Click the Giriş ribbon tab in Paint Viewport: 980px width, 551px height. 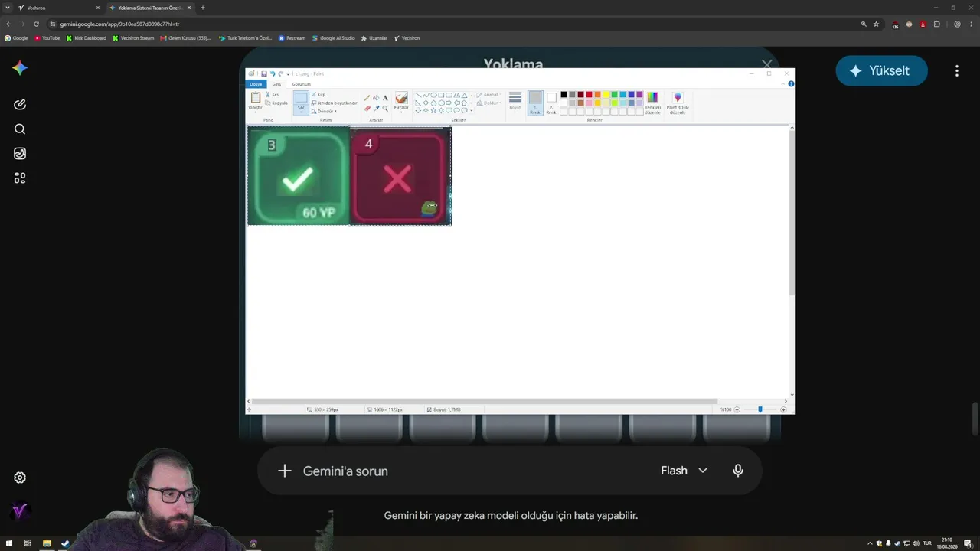(276, 84)
